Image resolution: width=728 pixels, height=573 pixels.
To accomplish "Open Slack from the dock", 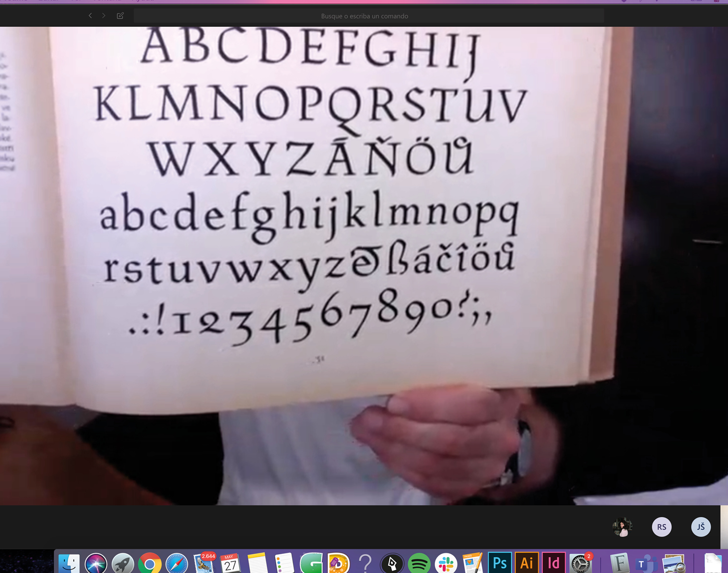I will pyautogui.click(x=446, y=563).
